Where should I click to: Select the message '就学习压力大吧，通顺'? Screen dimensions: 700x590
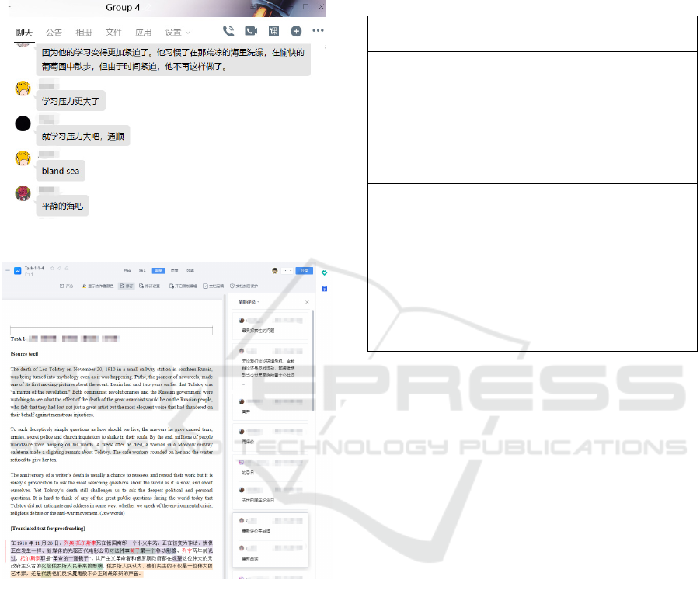click(83, 136)
